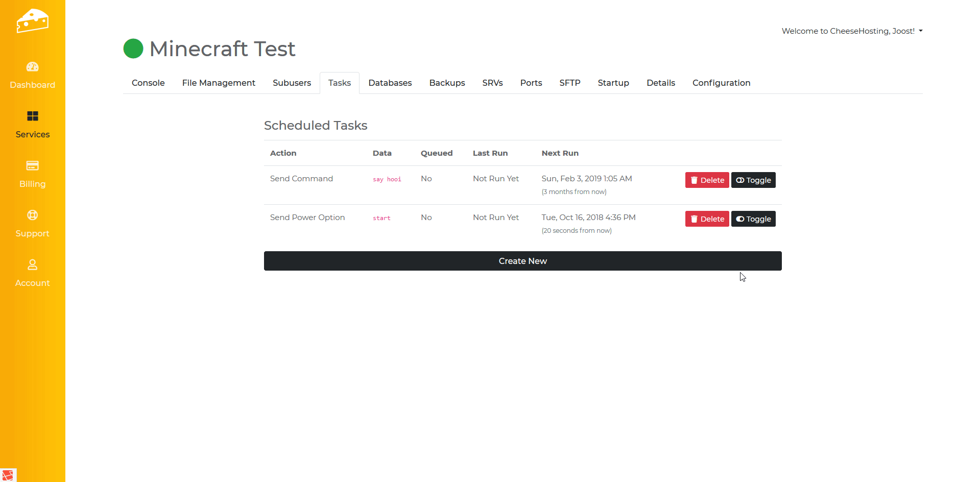Click the Minecraft Test server title
Screen dimensions: 980x482
pyautogui.click(x=222, y=49)
